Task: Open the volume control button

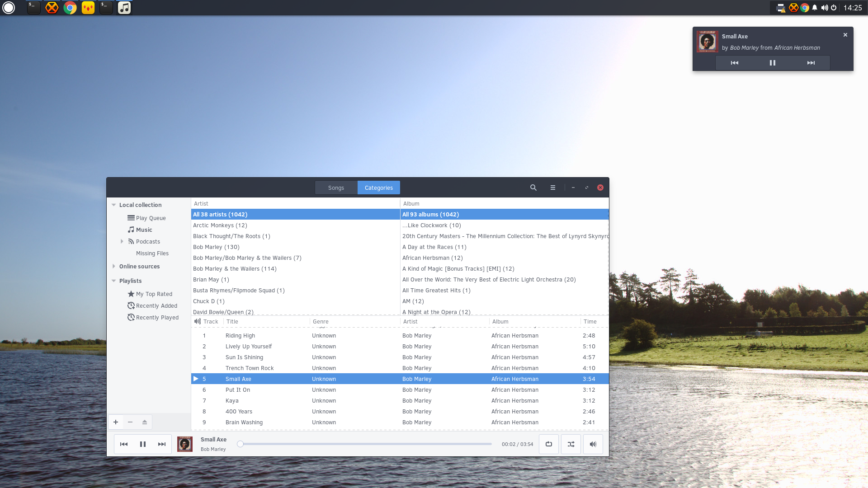Action: 593,444
